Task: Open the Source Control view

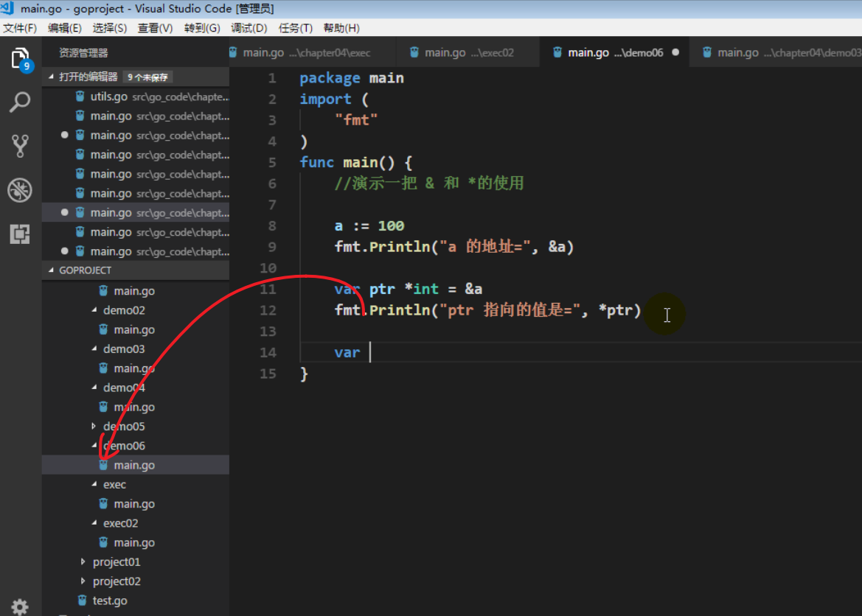Action: [x=20, y=146]
